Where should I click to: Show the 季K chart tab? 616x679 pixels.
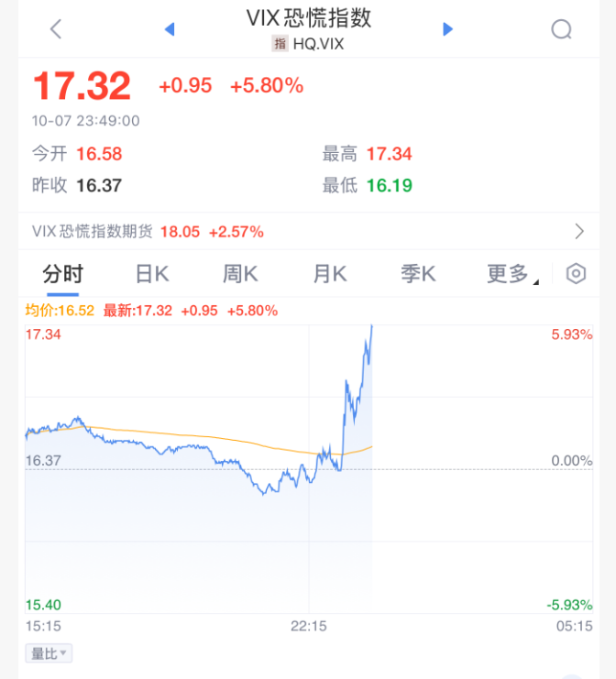click(x=418, y=274)
